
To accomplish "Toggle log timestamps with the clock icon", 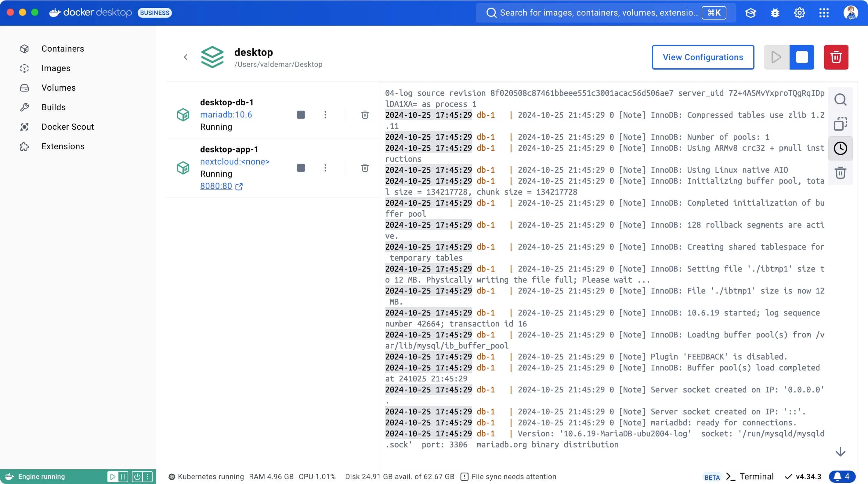I will (x=840, y=149).
